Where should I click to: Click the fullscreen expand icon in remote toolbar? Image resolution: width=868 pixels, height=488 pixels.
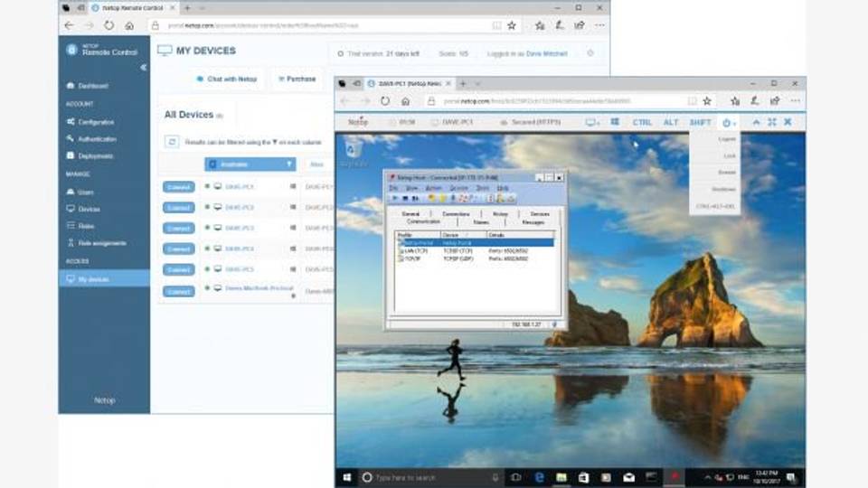point(771,122)
